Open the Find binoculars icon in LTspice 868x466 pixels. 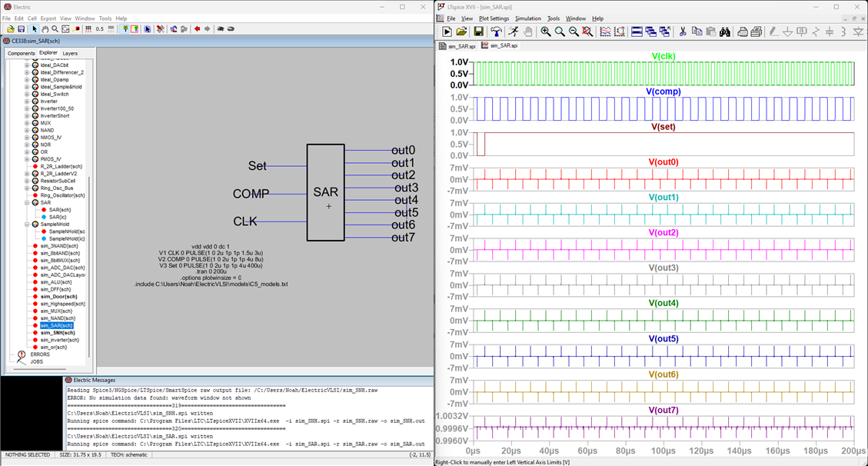[726, 32]
